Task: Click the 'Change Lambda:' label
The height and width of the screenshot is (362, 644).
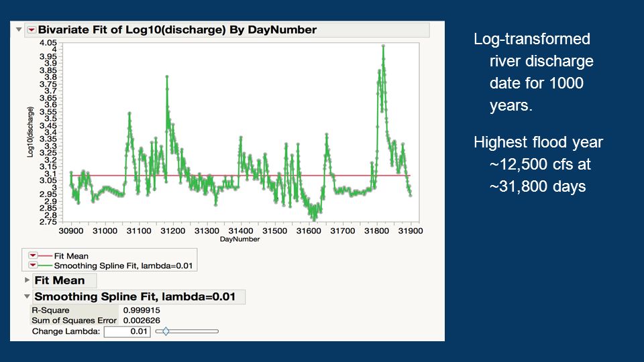Action: click(66, 331)
